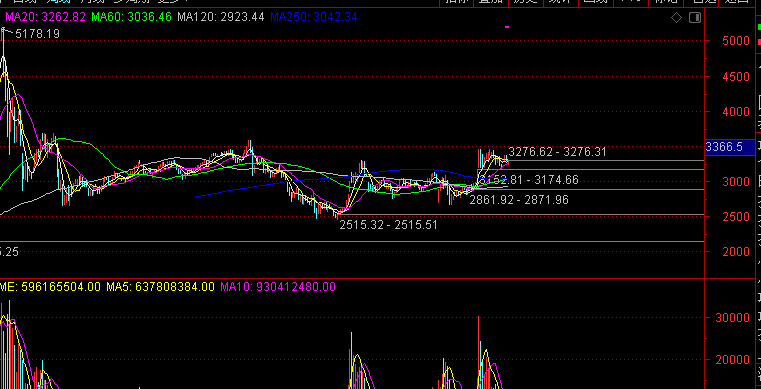
Task: Click the 5000 price axis label
Action: coord(736,41)
